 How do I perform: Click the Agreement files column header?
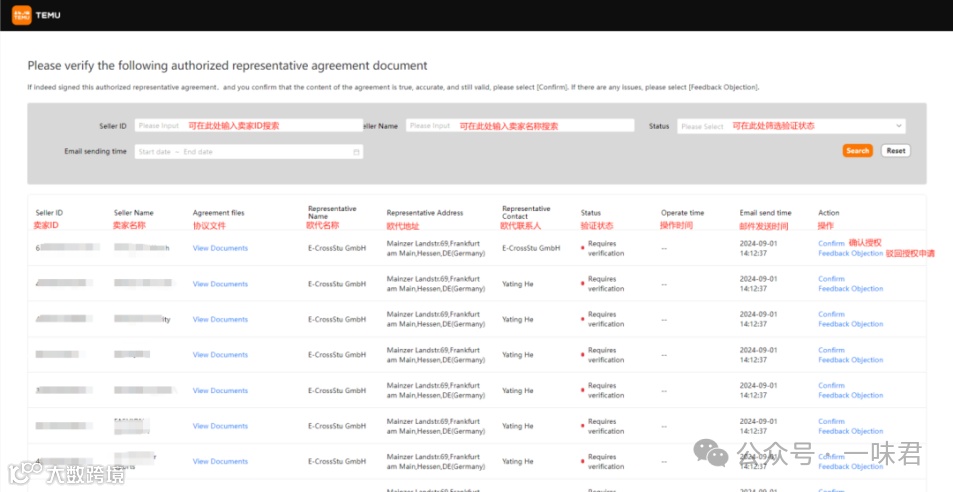click(218, 213)
